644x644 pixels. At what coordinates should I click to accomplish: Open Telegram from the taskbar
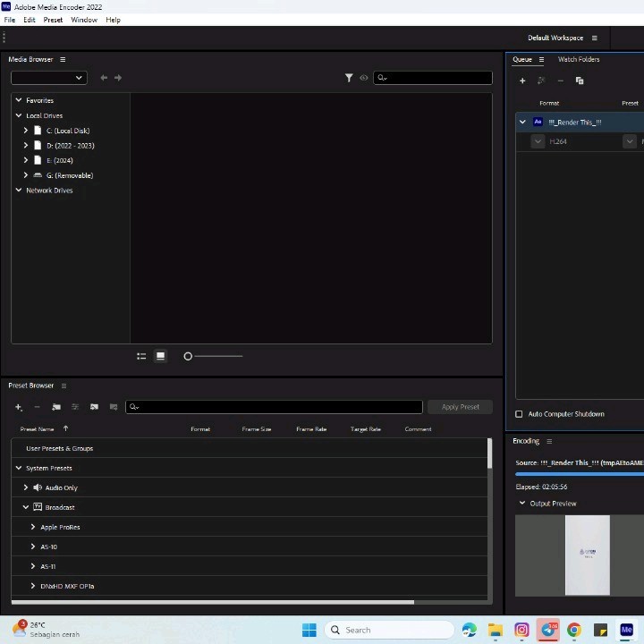point(547,630)
